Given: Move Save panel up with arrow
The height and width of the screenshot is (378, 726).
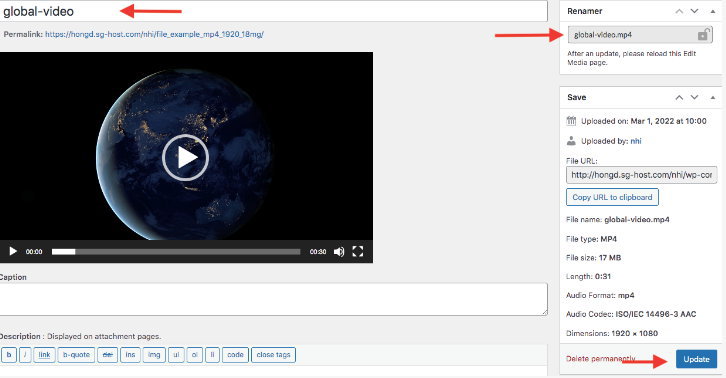Looking at the screenshot, I should coord(679,97).
